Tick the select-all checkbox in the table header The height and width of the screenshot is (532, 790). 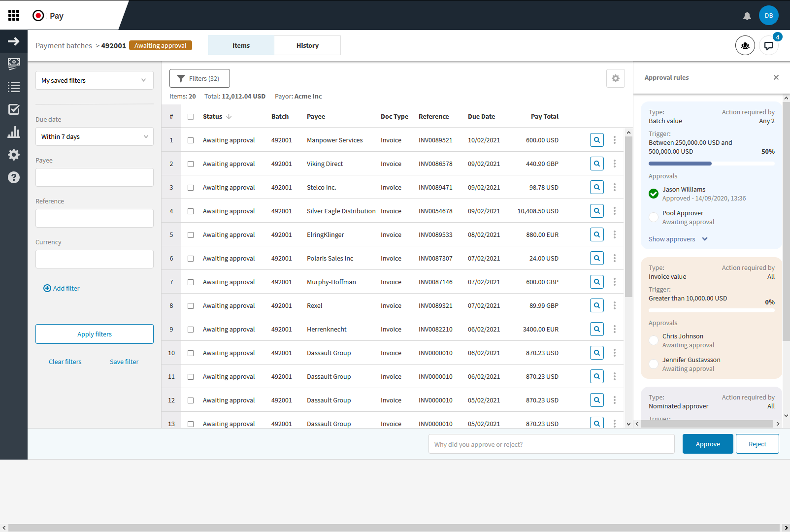pos(191,116)
